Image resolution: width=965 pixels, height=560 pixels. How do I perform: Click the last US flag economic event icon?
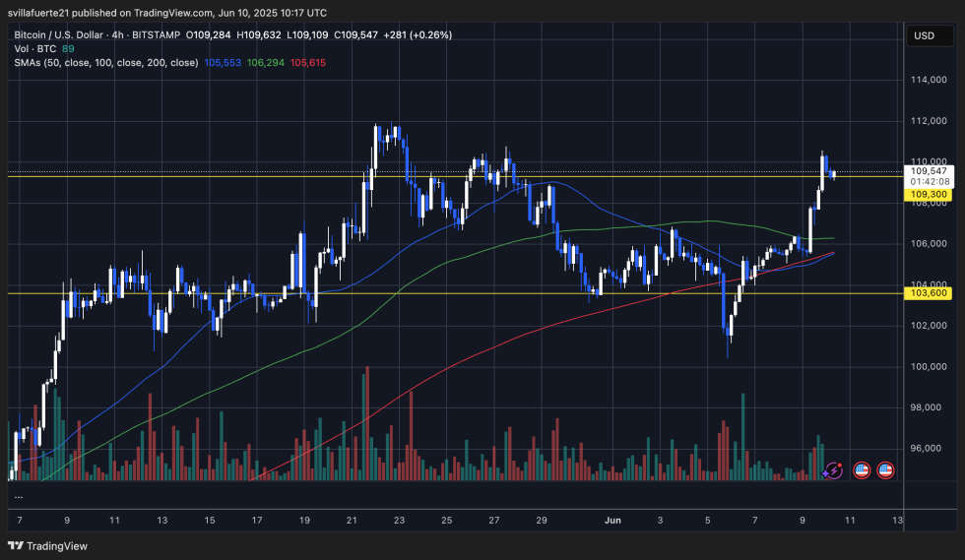886,470
